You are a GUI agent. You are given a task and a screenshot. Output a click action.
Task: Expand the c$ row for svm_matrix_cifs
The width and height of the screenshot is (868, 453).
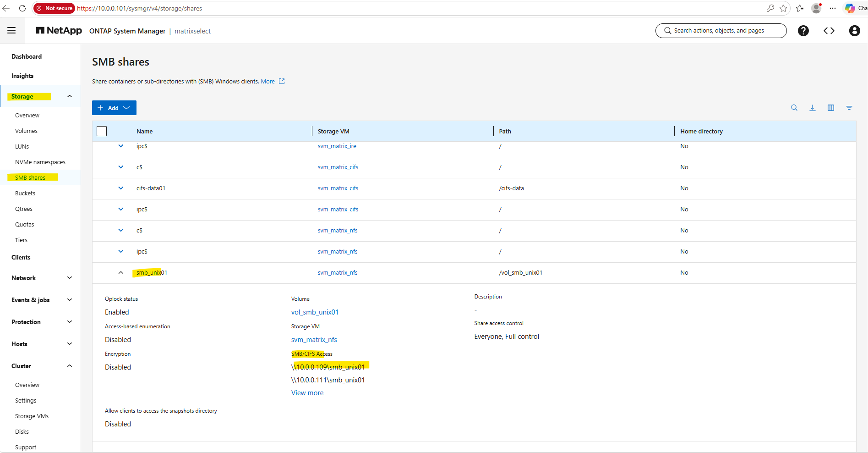click(121, 167)
